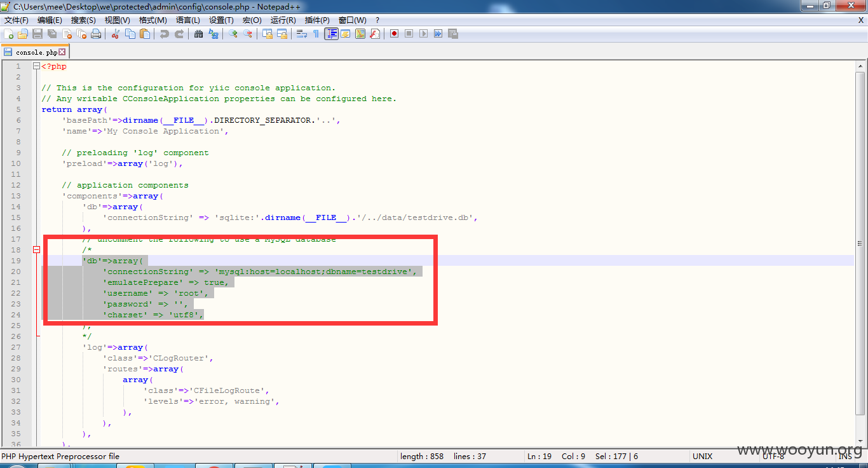
Task: Zoom out using the magnifier minus icon
Action: pos(248,34)
